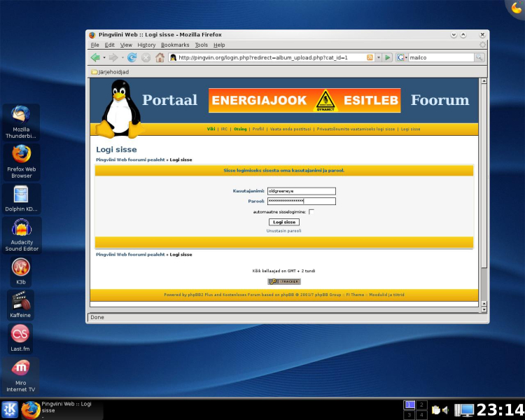525x420 pixels.
Task: Click the Firefox taskbar entry icon
Action: pyautogui.click(x=31, y=410)
